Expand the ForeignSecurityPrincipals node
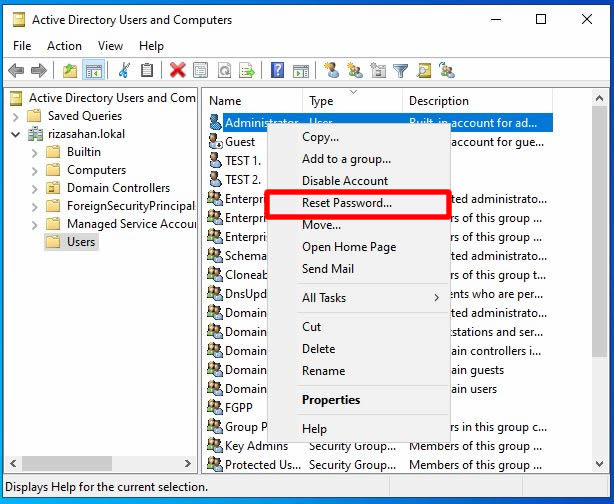 click(34, 206)
